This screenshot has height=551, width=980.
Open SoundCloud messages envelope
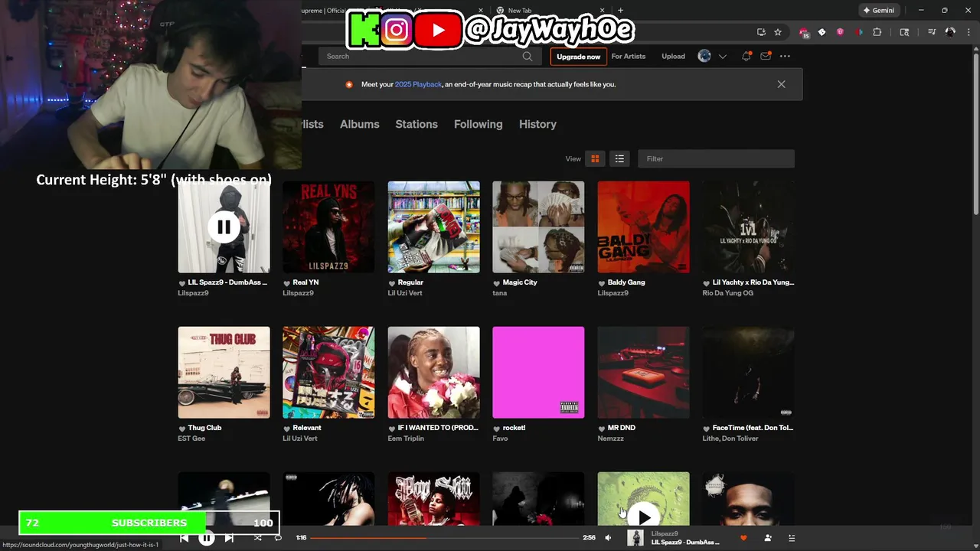766,56
